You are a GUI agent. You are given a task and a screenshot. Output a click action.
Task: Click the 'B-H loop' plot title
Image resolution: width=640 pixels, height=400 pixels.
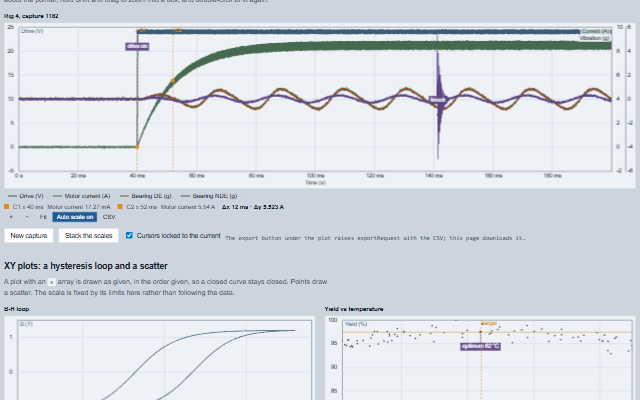pyautogui.click(x=17, y=309)
